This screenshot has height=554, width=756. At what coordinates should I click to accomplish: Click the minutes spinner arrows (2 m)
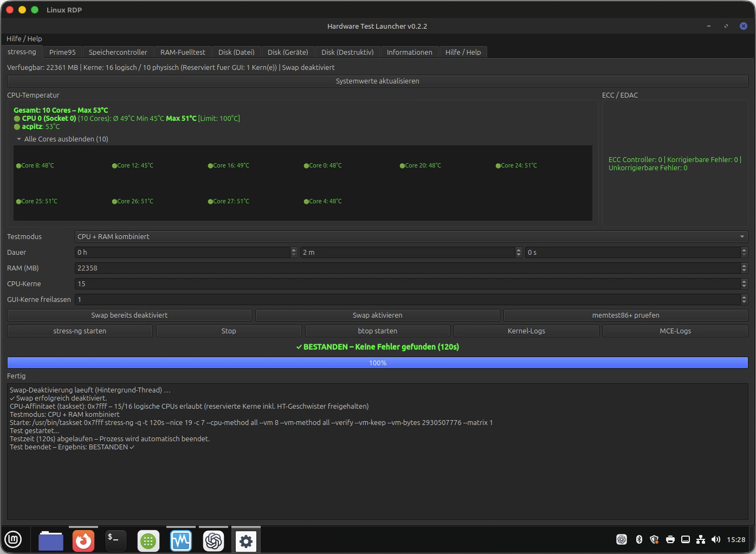click(x=519, y=252)
